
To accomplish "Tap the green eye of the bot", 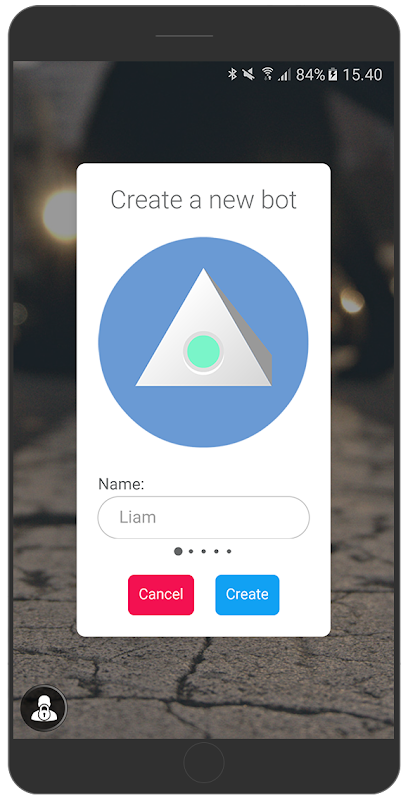I will coord(203,352).
